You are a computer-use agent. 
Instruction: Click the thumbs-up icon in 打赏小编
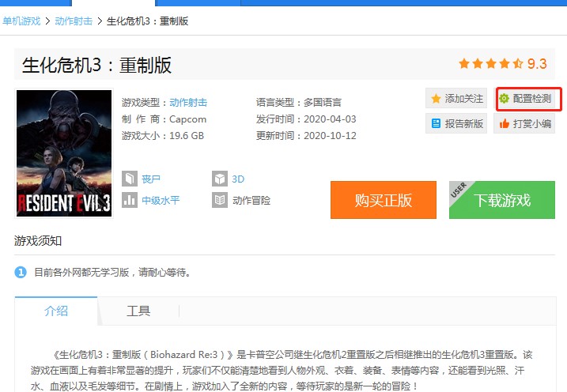click(504, 123)
